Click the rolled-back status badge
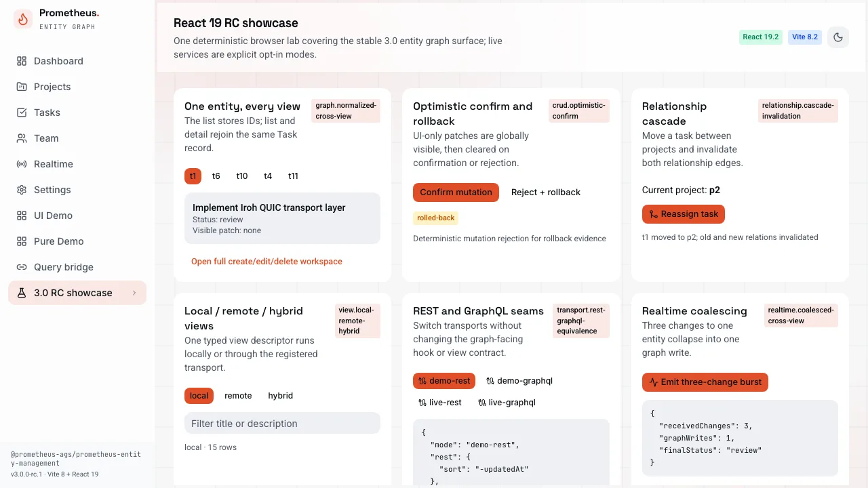Viewport: 868px width, 488px height. point(436,218)
